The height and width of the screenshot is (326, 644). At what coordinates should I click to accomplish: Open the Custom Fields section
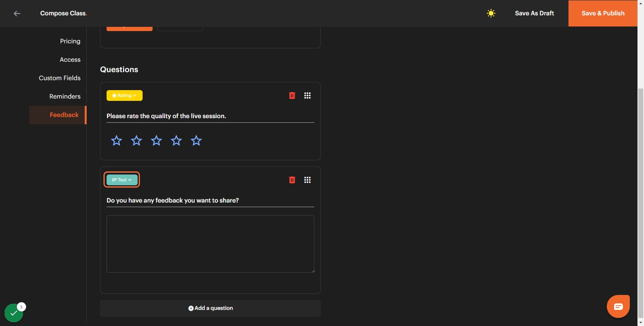click(x=60, y=78)
